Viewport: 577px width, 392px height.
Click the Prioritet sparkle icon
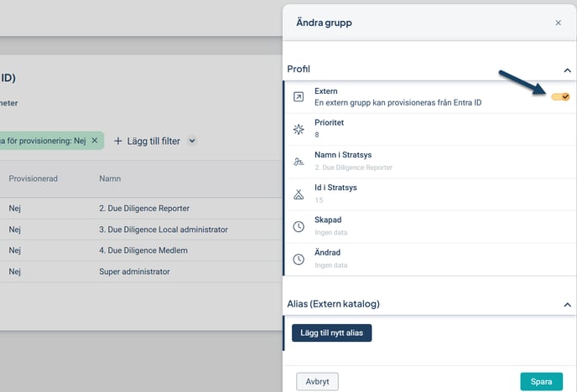pos(299,129)
